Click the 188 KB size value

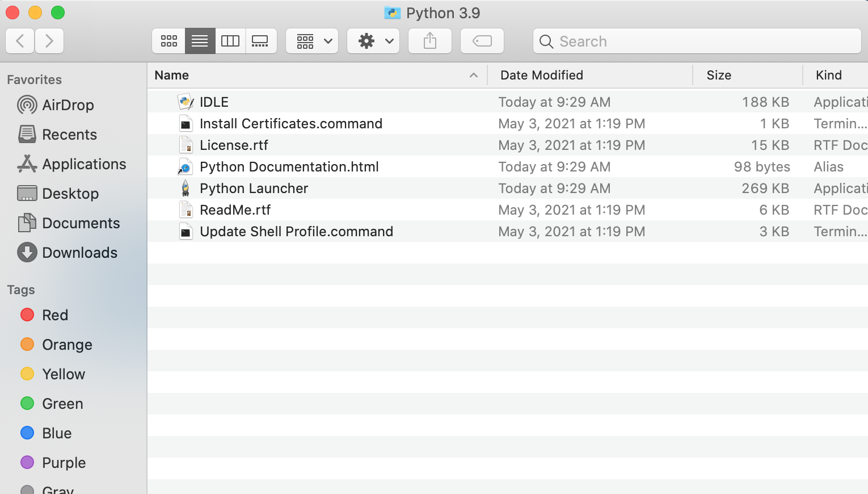point(766,102)
